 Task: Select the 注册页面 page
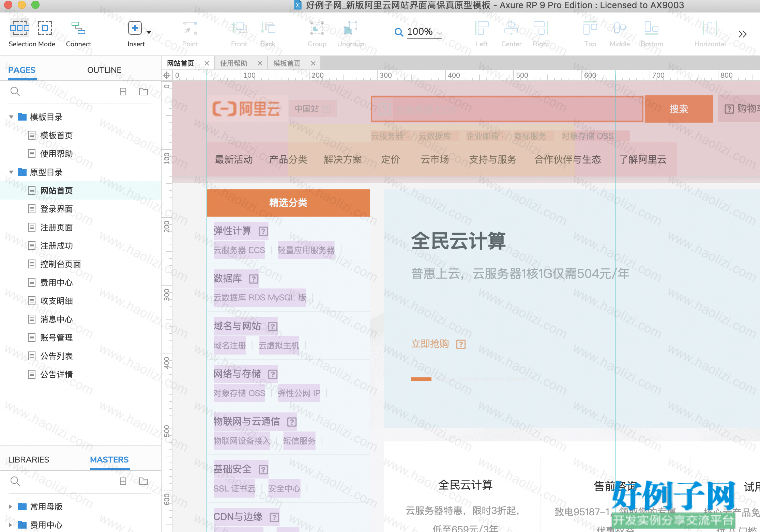pyautogui.click(x=56, y=228)
